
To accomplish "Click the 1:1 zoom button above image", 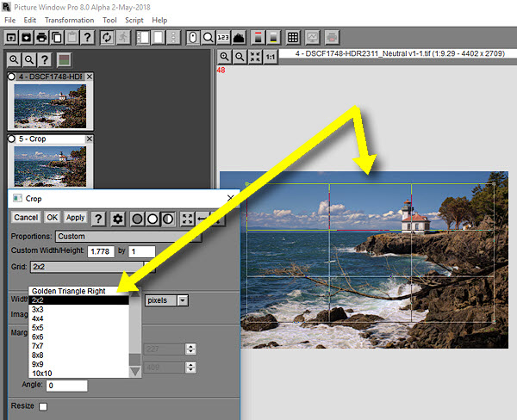I will pos(271,57).
